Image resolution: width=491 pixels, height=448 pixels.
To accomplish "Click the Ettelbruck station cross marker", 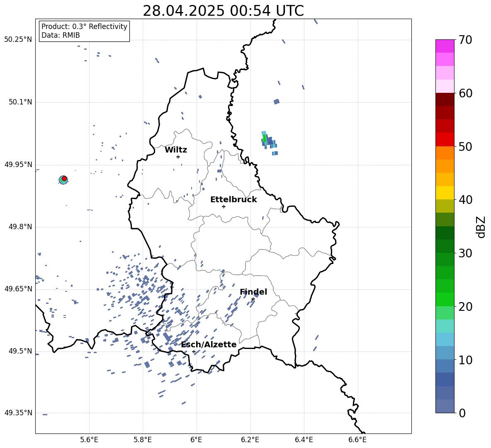I will [224, 206].
